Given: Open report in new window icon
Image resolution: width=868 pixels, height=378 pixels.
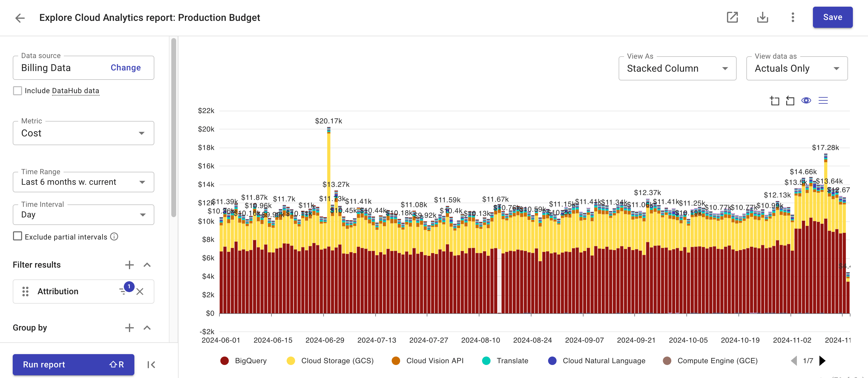Looking at the screenshot, I should pyautogui.click(x=732, y=17).
